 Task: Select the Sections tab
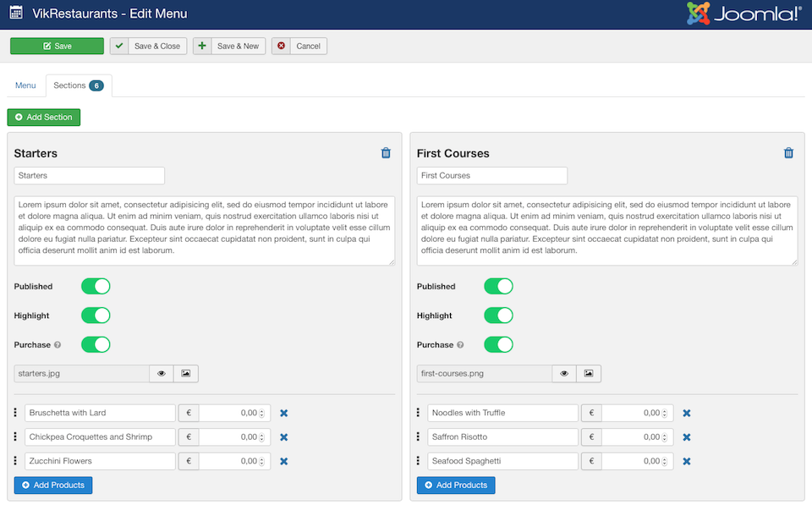pos(79,85)
